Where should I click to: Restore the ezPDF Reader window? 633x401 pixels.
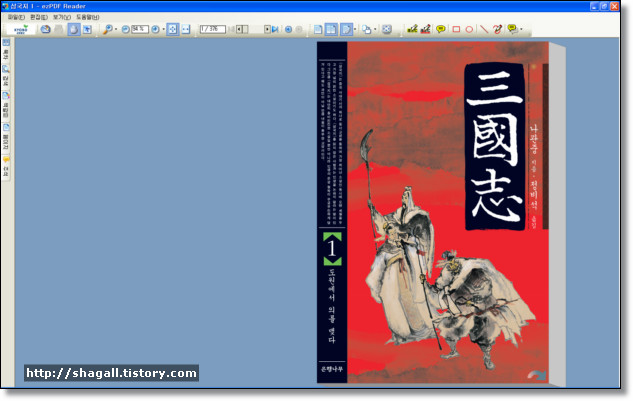pyautogui.click(x=604, y=6)
